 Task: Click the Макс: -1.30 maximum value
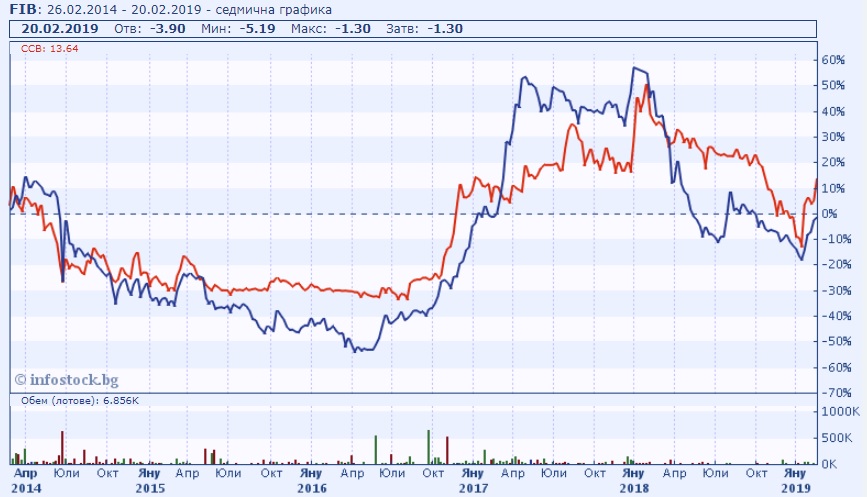[331, 29]
